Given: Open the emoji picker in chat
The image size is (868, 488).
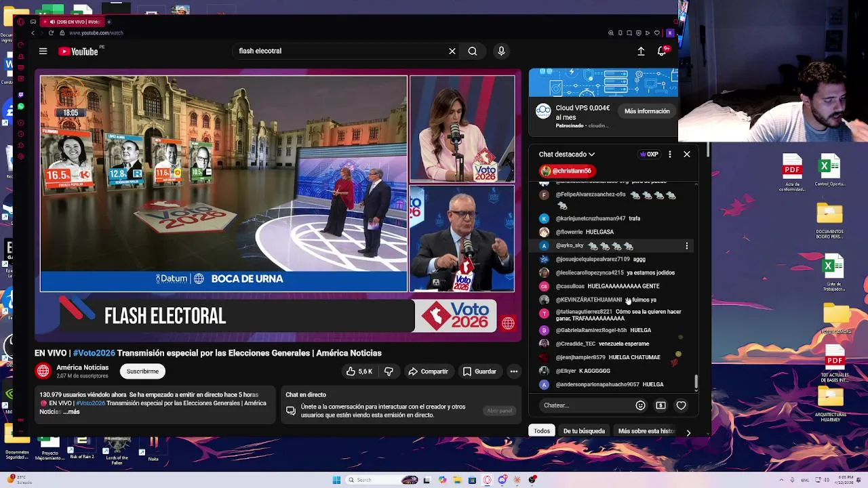Looking at the screenshot, I should click(640, 405).
